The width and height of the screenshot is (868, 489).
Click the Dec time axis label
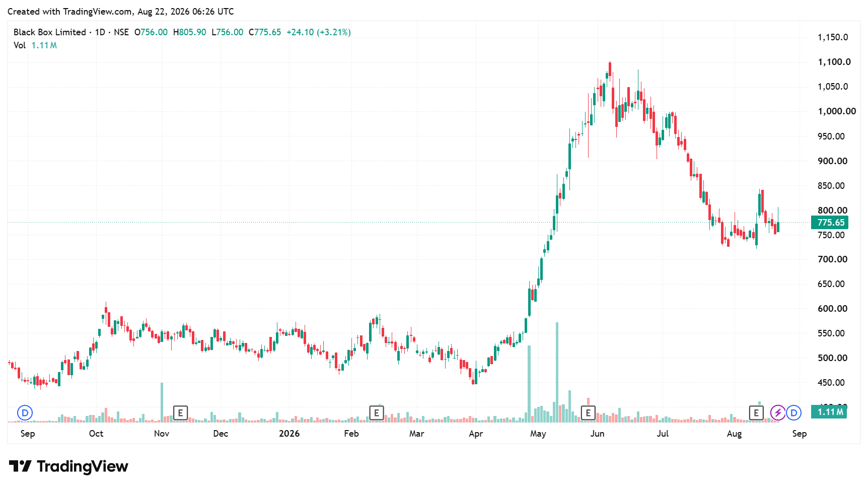click(221, 434)
